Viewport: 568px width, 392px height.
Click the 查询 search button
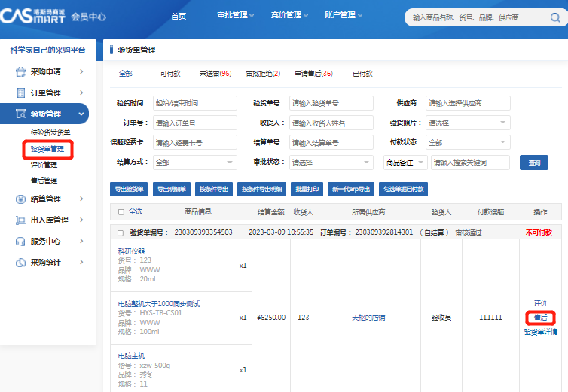[x=534, y=163]
